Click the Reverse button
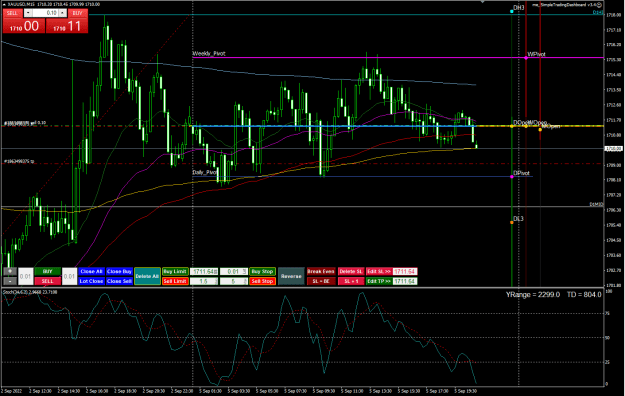Image resolution: width=625 pixels, height=396 pixels. pyautogui.click(x=291, y=276)
